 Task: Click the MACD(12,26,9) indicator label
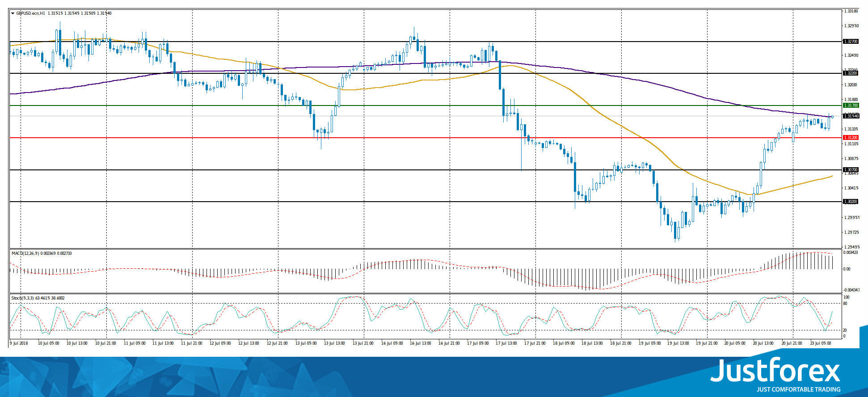pos(25,253)
